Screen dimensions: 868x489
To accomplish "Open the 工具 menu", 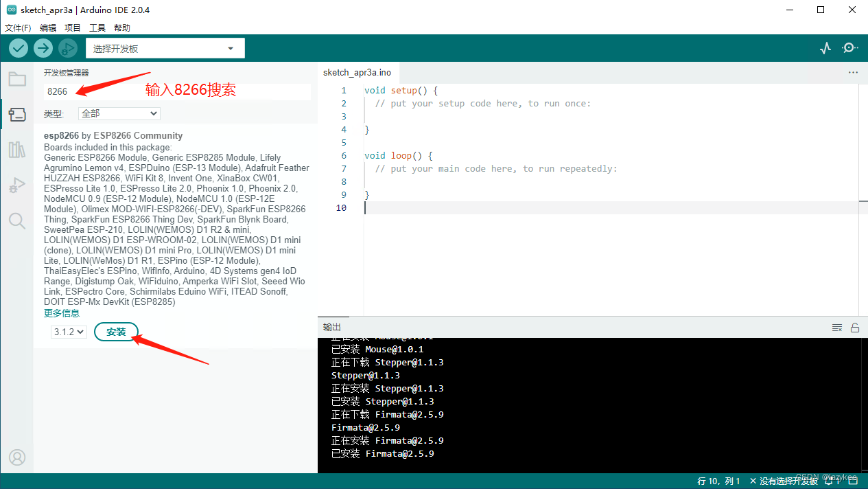I will point(97,27).
